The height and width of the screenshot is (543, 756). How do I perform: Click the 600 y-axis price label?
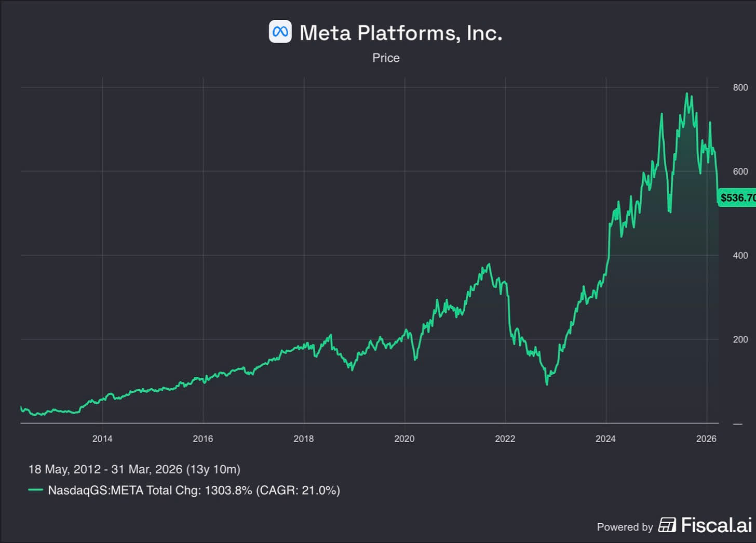[x=740, y=171]
